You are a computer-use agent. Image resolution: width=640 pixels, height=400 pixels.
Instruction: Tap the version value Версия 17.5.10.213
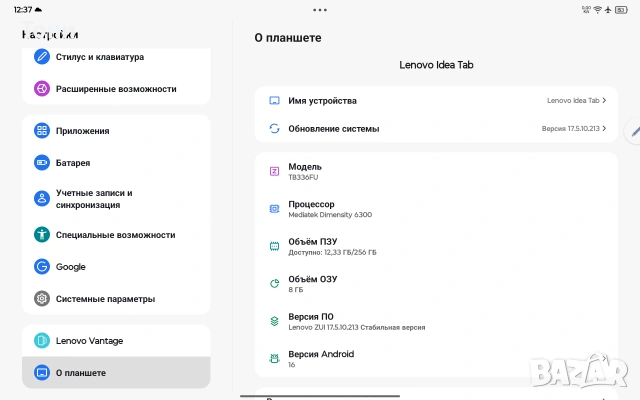(x=571, y=129)
